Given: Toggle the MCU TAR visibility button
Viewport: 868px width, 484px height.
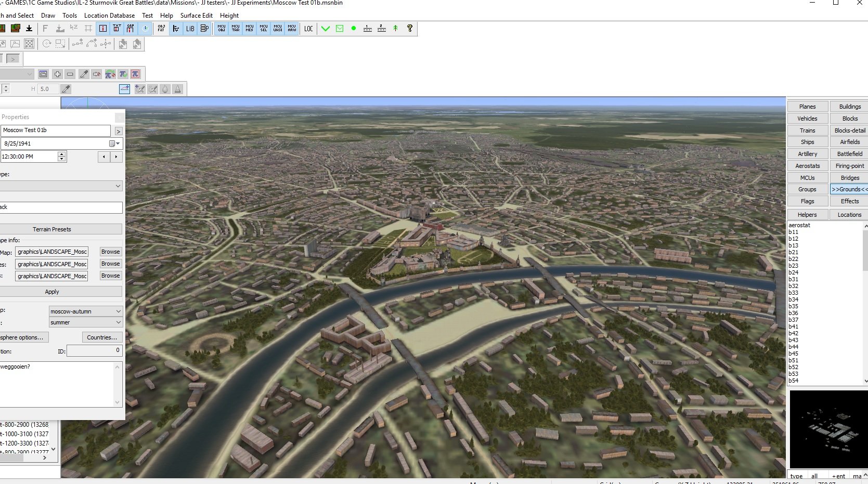Looking at the screenshot, I should click(236, 29).
